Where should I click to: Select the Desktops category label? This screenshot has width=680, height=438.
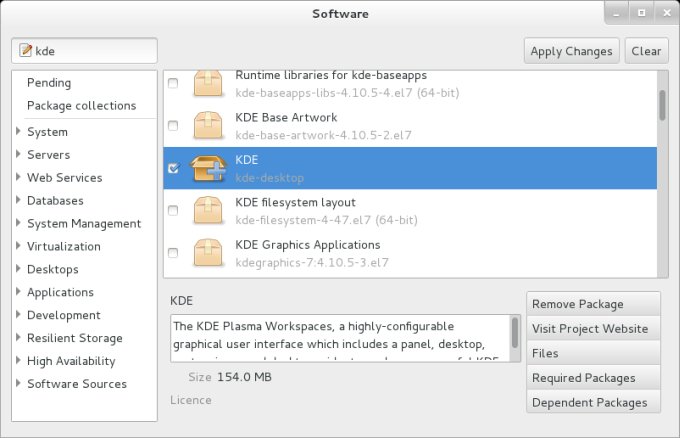(52, 269)
